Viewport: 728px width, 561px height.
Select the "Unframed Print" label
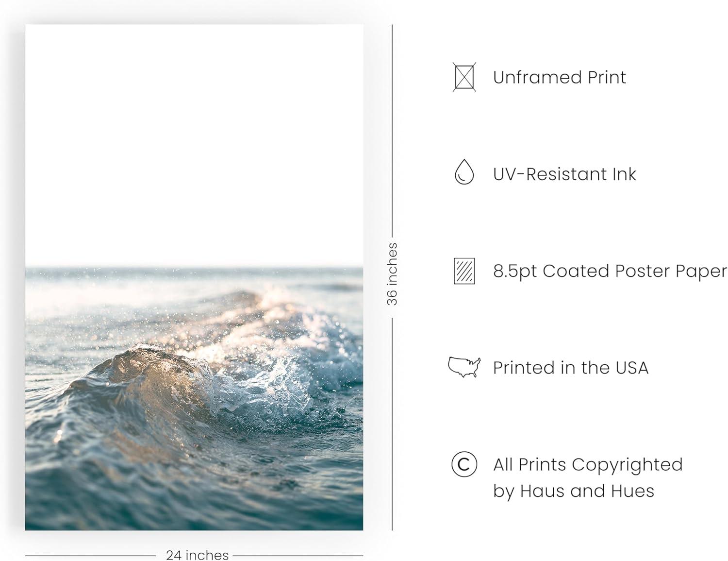pyautogui.click(x=559, y=77)
